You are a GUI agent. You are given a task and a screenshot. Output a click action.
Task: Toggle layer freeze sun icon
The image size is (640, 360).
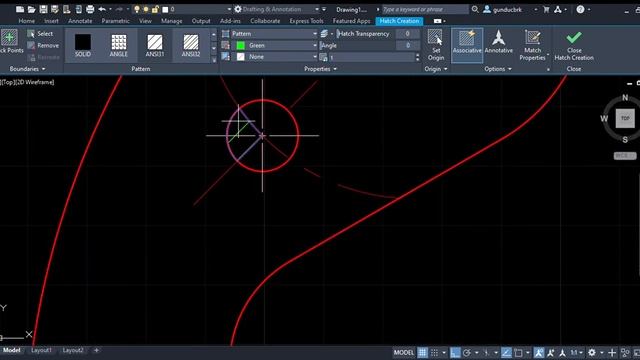coord(146,9)
